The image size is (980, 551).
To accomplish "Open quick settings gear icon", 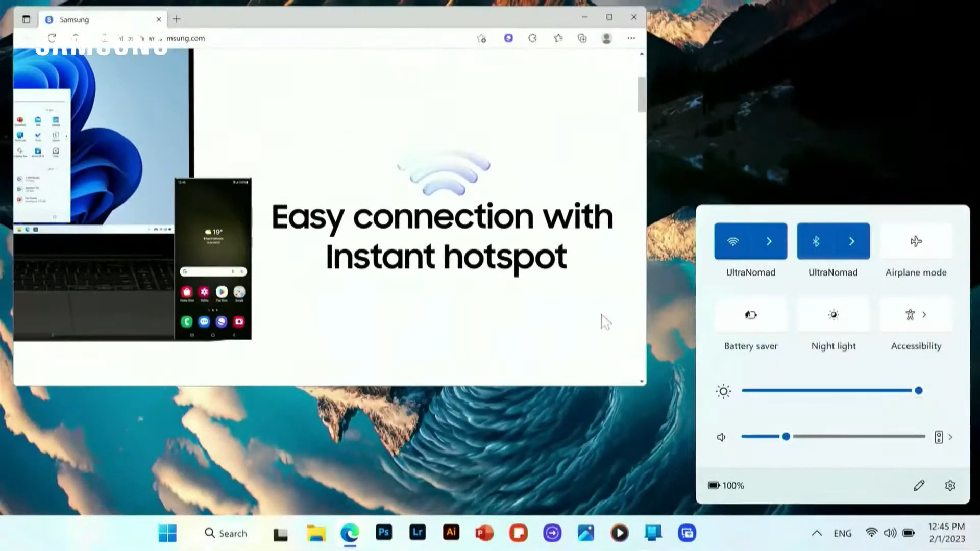I will click(950, 485).
